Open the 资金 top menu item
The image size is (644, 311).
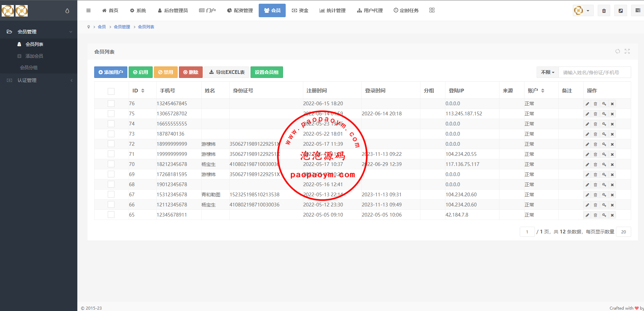pos(300,10)
